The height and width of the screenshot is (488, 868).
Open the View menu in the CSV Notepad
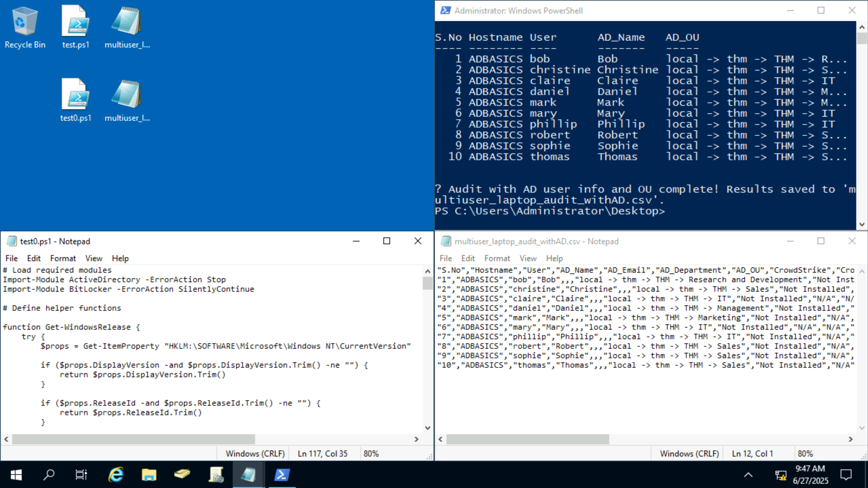tap(528, 258)
